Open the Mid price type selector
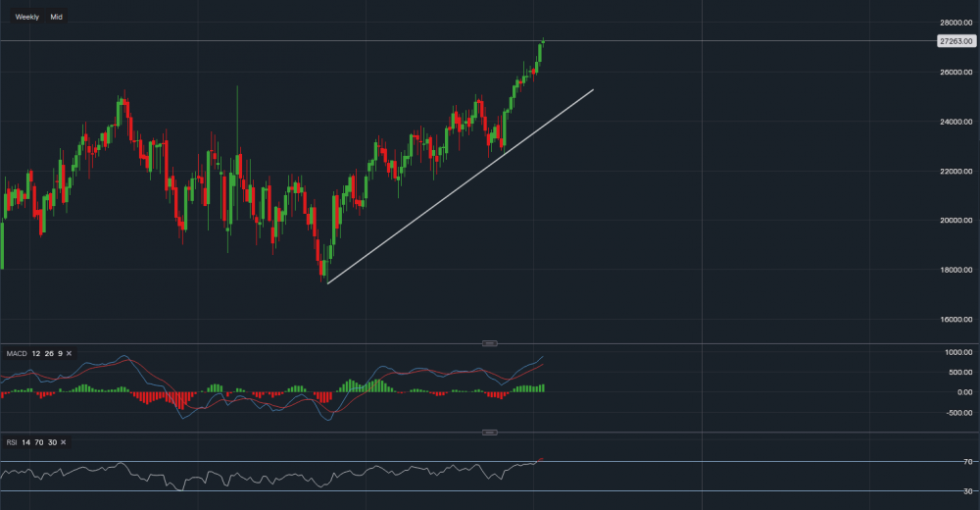The height and width of the screenshot is (510, 980). click(x=57, y=17)
